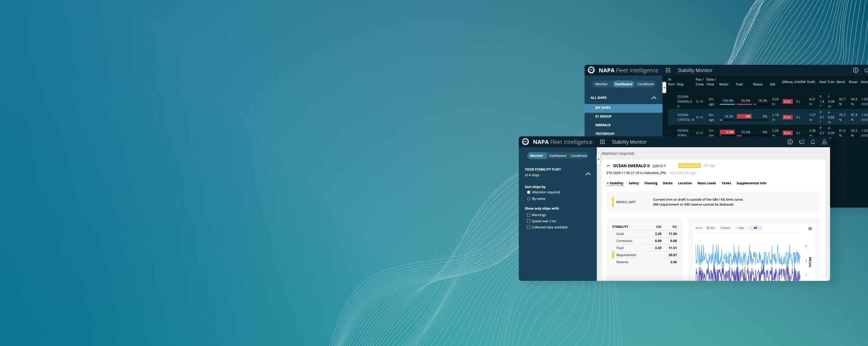
Task: Switch to the Decks tab
Action: click(x=667, y=183)
